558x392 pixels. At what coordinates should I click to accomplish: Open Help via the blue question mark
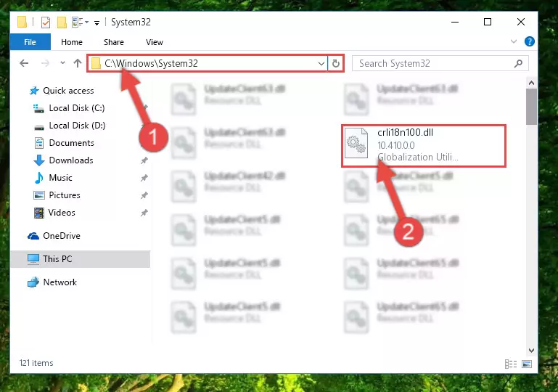[529, 41]
